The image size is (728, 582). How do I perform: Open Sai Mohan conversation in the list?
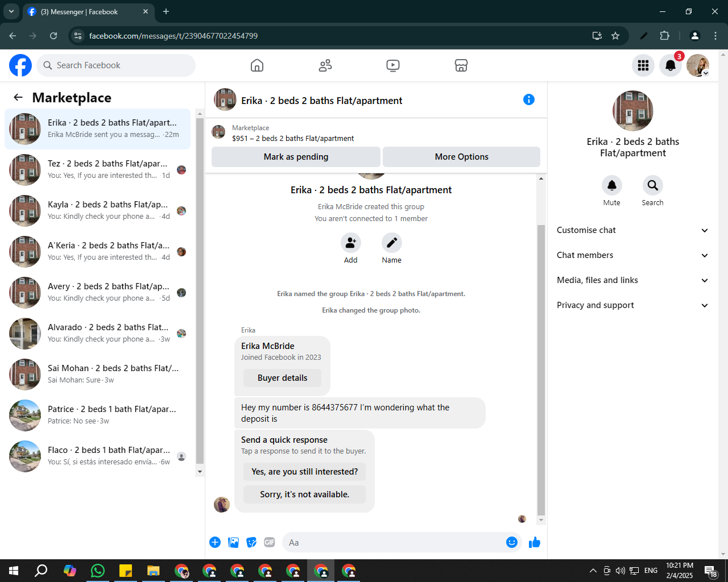[97, 375]
